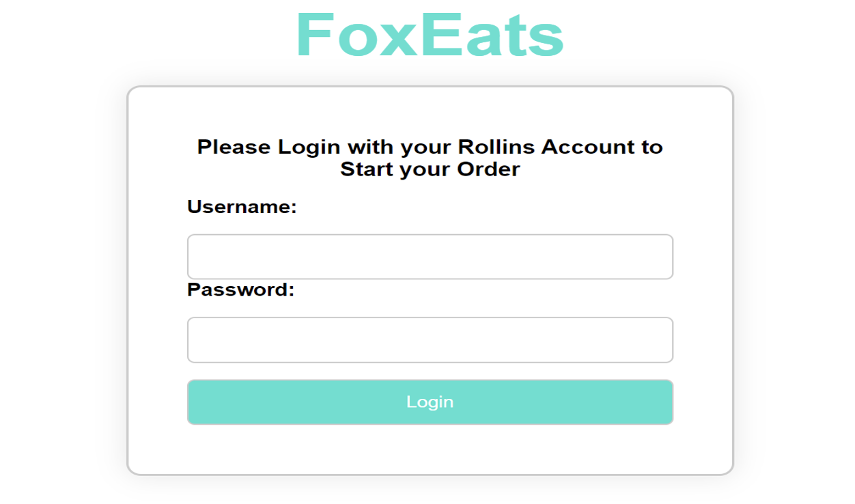Click the "Password:" label
Viewport: 855px width, 504px height.
240,290
